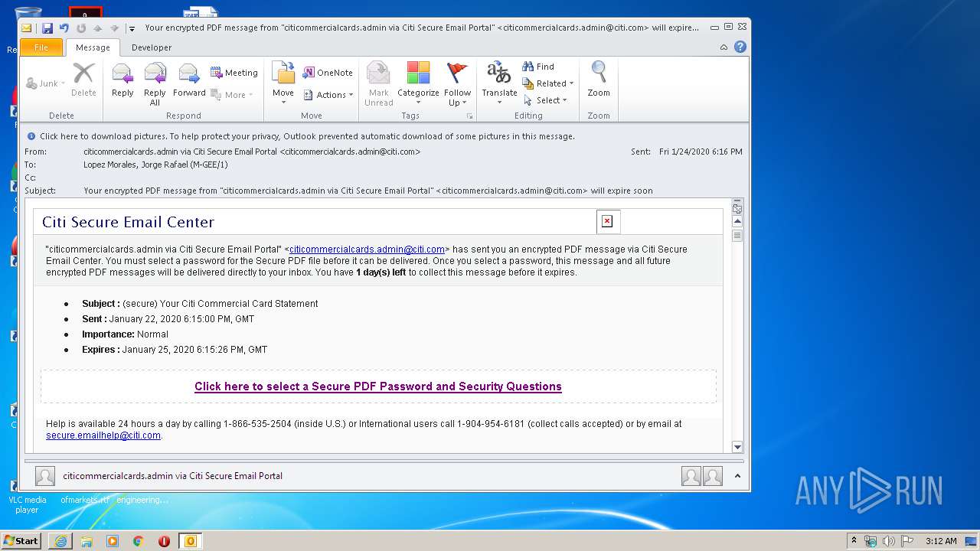Click the Reply All icon
This screenshot has height=551, width=980.
coord(155,84)
